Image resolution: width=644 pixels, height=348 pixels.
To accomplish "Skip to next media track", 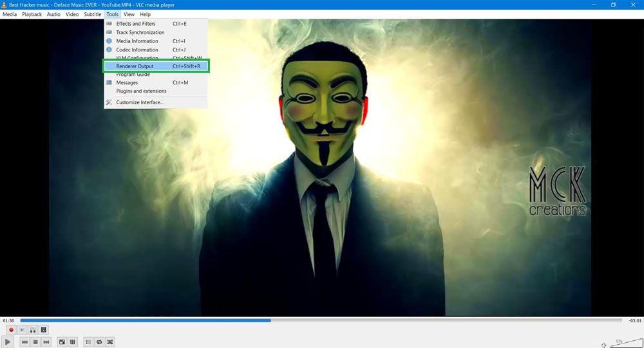I will tap(46, 342).
